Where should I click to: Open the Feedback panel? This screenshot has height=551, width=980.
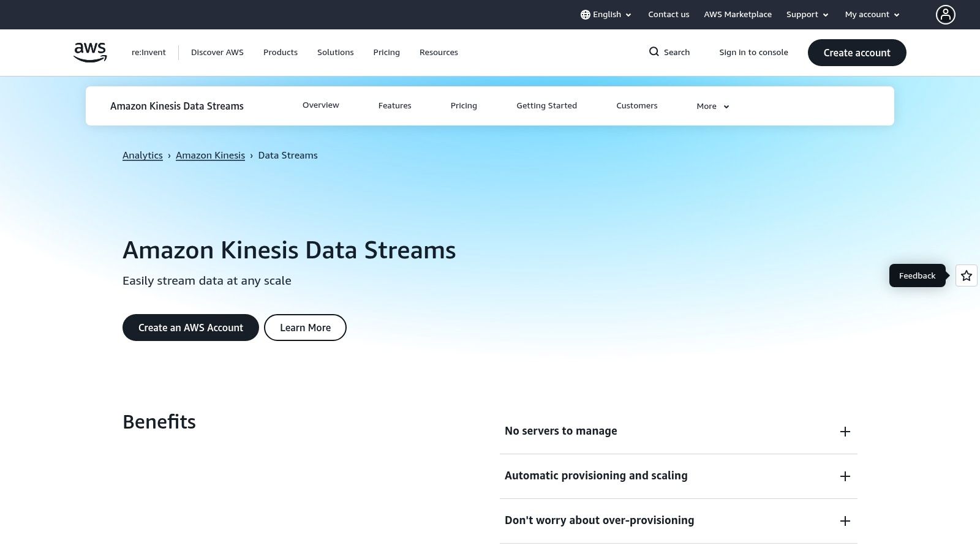coord(917,275)
